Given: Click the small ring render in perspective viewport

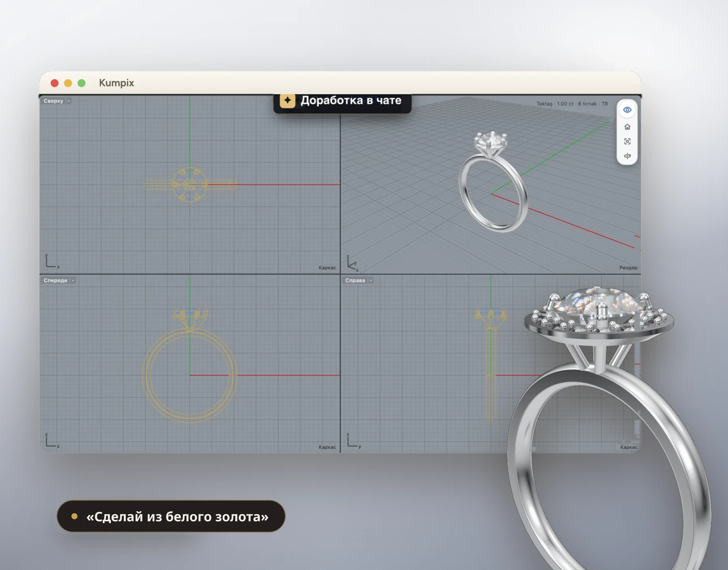Looking at the screenshot, I should point(493,182).
